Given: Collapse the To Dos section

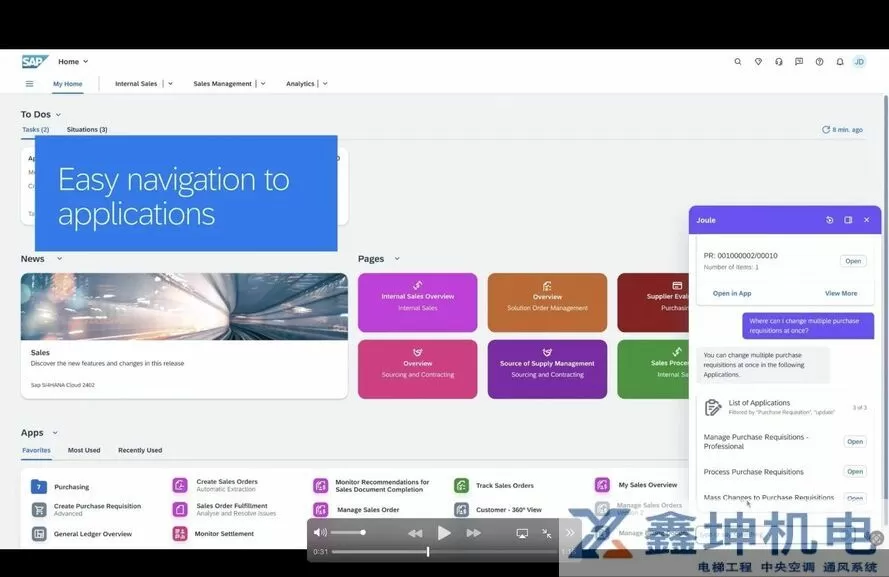Looking at the screenshot, I should (x=58, y=114).
